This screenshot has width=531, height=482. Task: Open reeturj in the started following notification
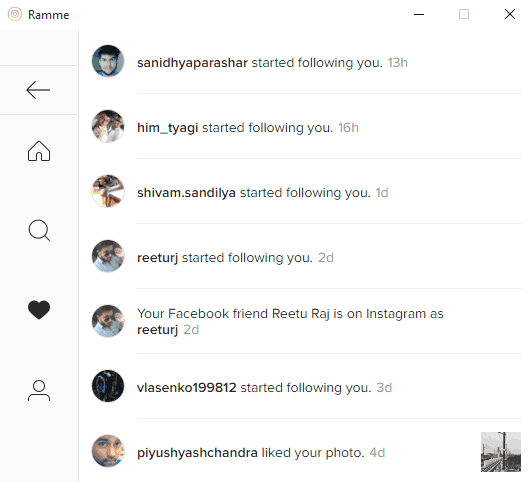(x=157, y=258)
